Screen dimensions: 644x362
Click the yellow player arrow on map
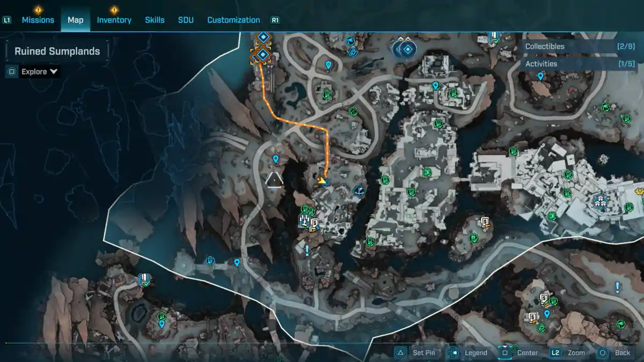322,181
